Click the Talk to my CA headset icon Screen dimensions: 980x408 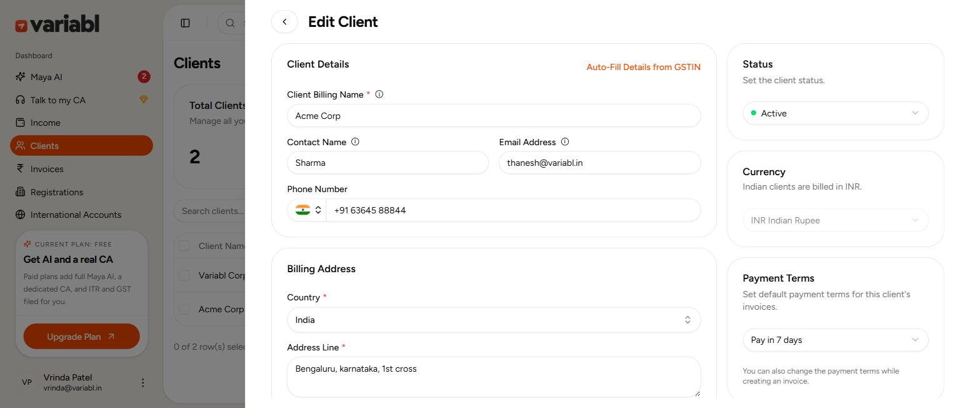[21, 100]
